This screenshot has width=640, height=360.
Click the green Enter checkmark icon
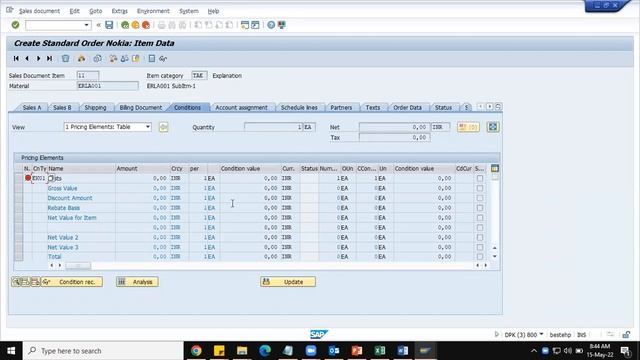click(16, 25)
